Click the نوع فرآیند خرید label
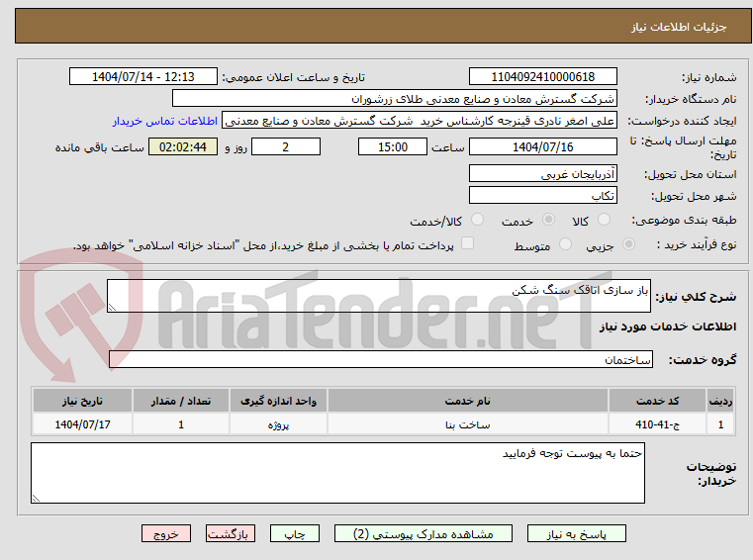Image resolution: width=753 pixels, height=560 pixels. 697,245
